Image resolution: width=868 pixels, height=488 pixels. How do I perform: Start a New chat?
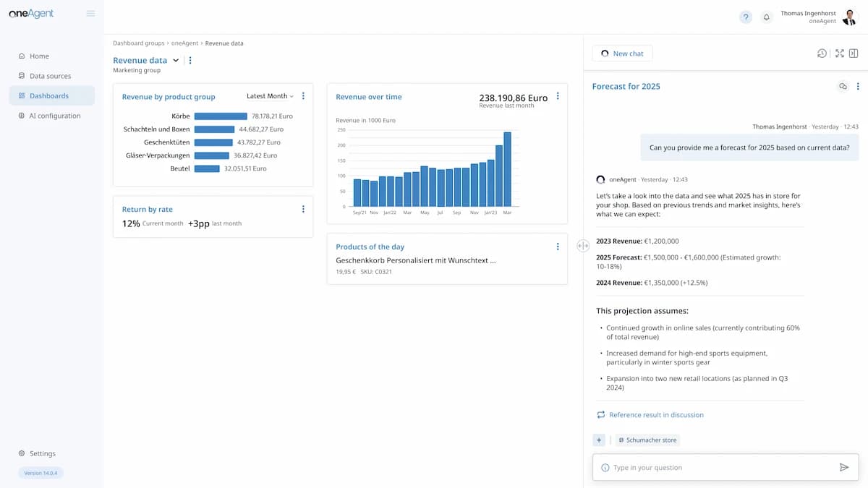click(622, 53)
